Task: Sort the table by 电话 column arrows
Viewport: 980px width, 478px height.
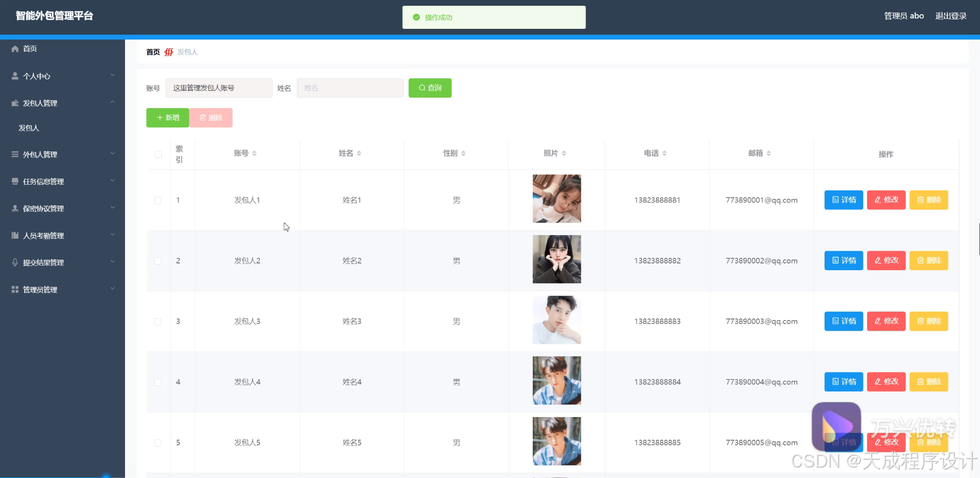Action: pos(666,153)
